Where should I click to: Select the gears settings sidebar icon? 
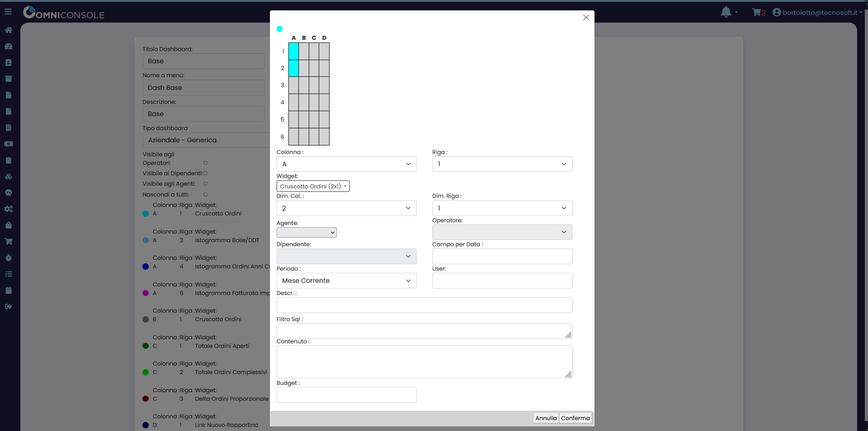pos(9,209)
